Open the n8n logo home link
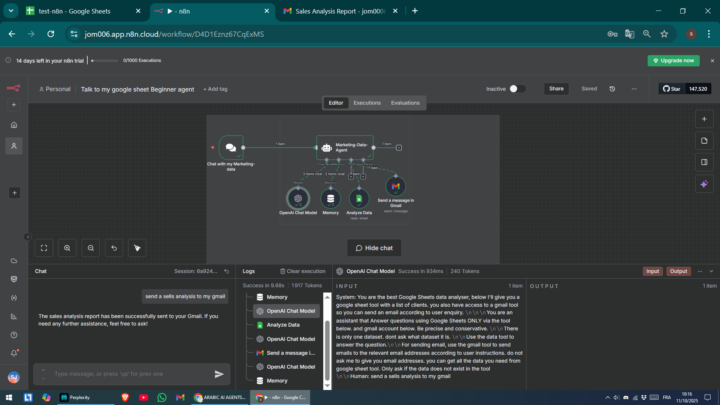Image resolution: width=720 pixels, height=405 pixels. pos(13,88)
